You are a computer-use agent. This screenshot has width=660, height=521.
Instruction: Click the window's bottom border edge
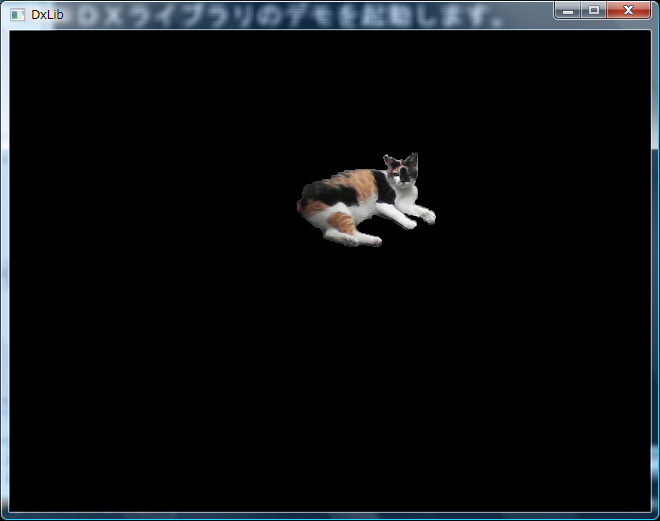point(330,516)
